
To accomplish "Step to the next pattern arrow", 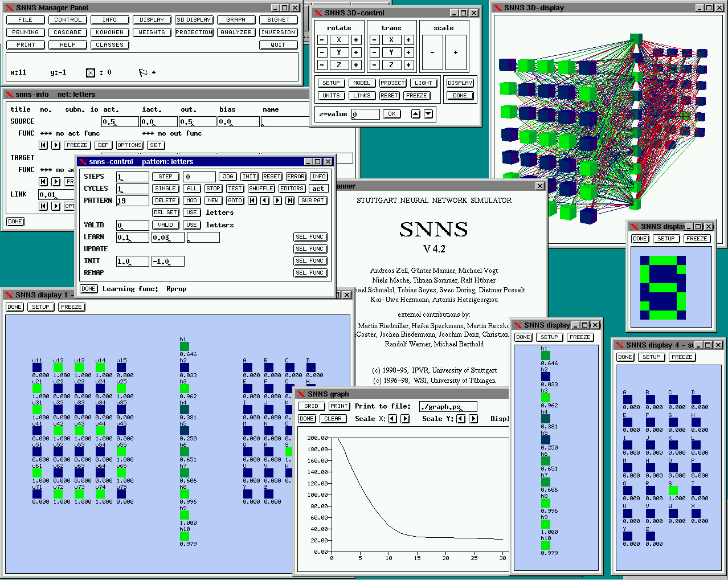I will 277,201.
